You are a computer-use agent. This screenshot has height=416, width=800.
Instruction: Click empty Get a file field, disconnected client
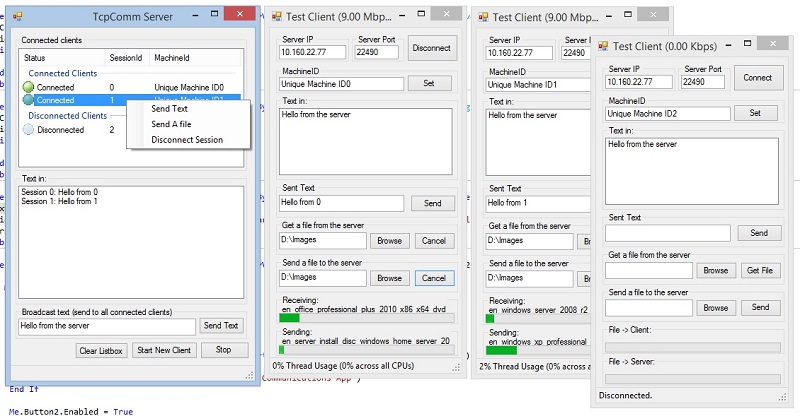[x=649, y=270]
